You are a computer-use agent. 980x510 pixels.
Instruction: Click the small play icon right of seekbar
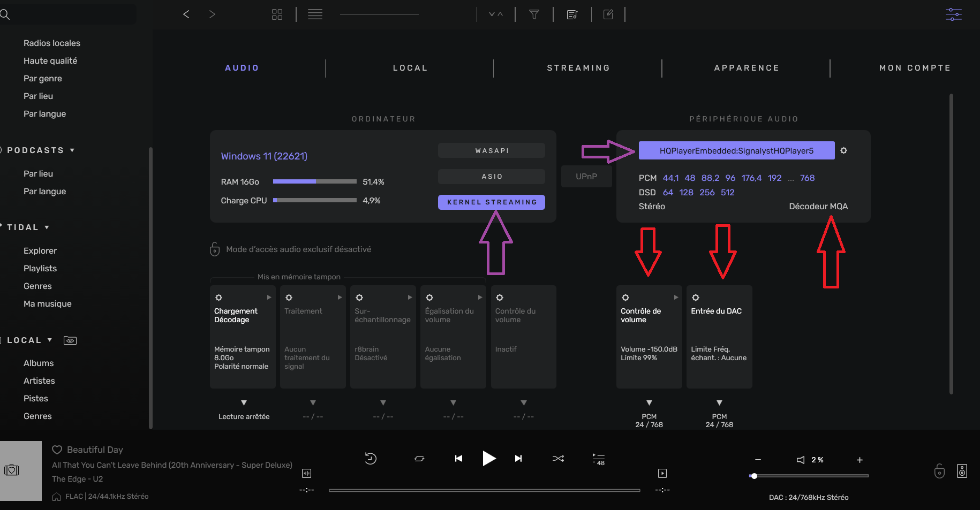pyautogui.click(x=662, y=473)
